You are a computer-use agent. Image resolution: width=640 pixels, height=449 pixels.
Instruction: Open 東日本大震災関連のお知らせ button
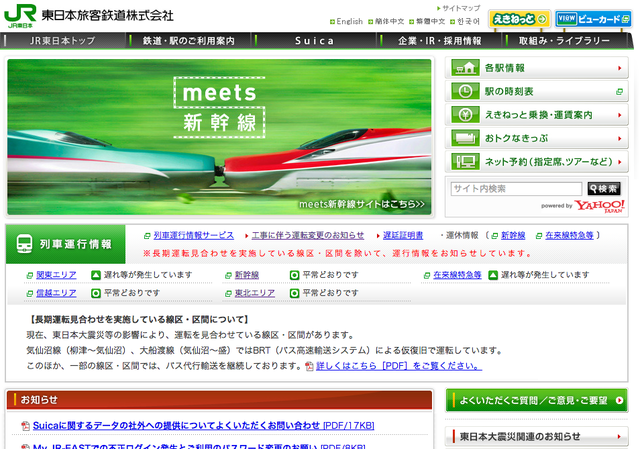pos(536,436)
